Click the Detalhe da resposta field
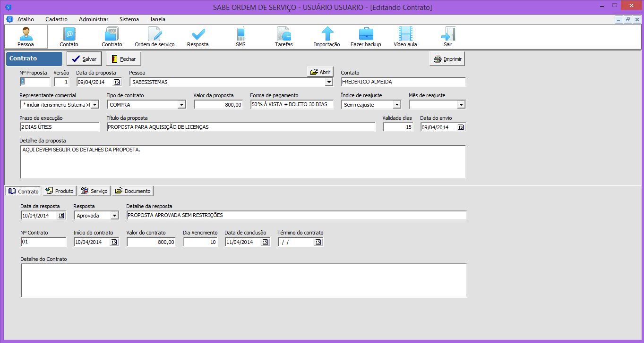The height and width of the screenshot is (343, 644). (x=297, y=216)
